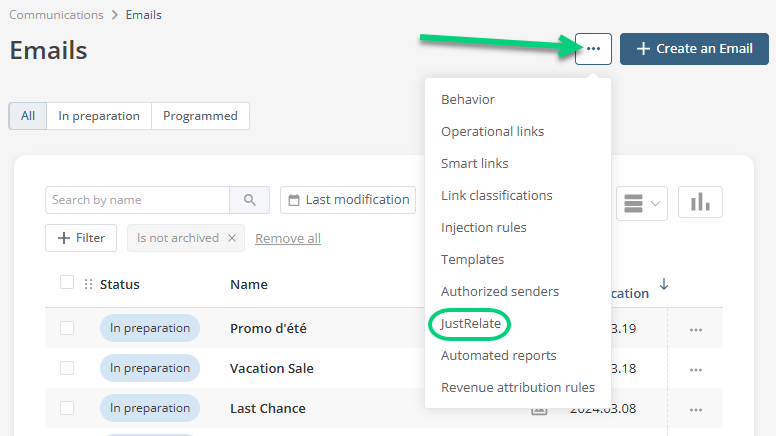
Task: Open the Vacation Sale email
Action: pyautogui.click(x=272, y=369)
